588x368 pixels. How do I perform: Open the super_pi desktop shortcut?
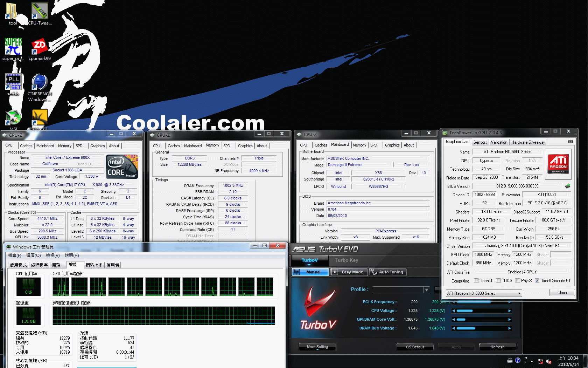pos(13,48)
